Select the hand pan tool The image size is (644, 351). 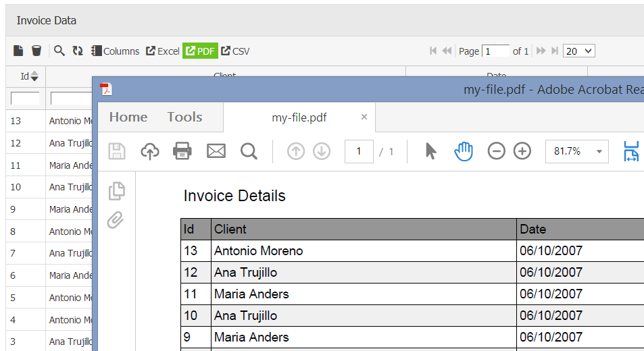click(464, 151)
